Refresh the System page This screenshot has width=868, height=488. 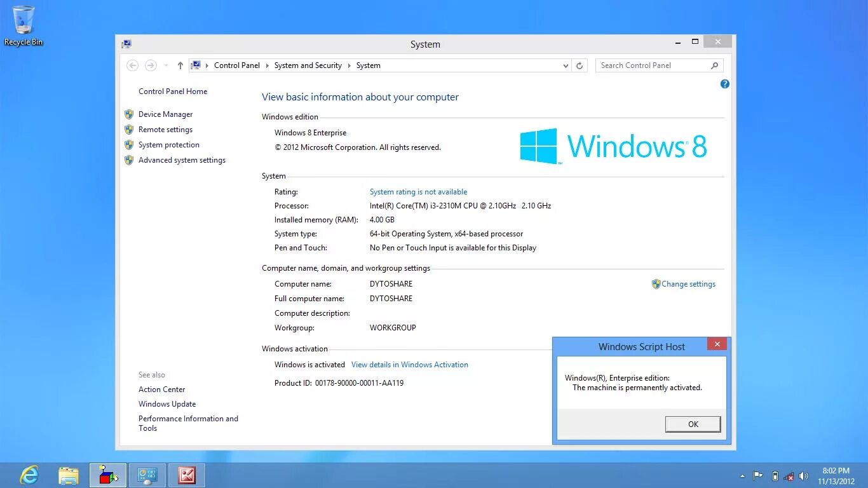pyautogui.click(x=580, y=65)
